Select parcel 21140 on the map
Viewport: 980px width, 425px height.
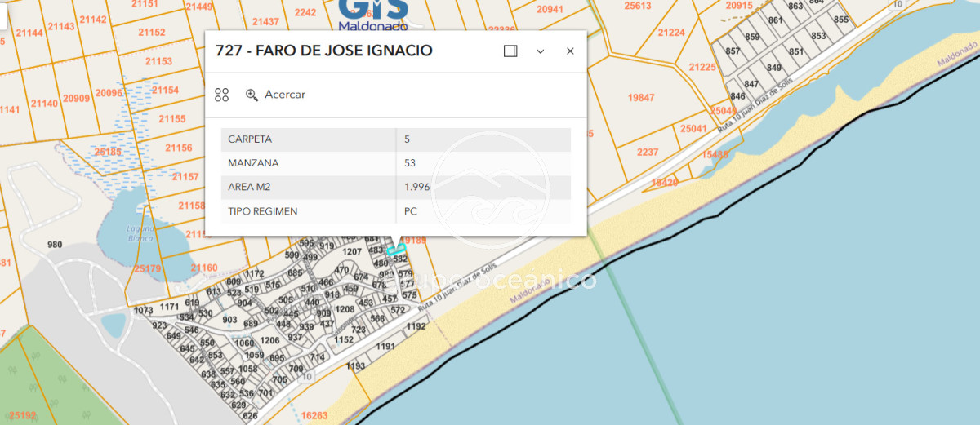tap(44, 104)
